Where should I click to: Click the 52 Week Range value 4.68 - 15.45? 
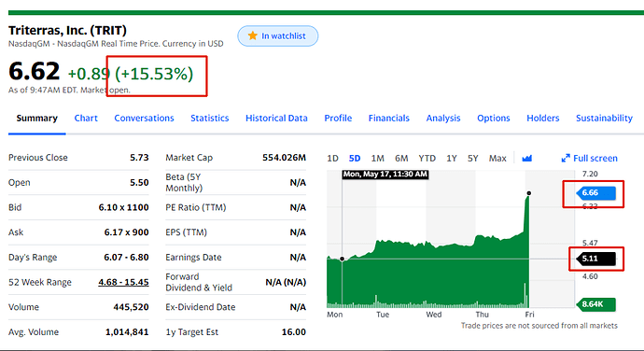(123, 282)
